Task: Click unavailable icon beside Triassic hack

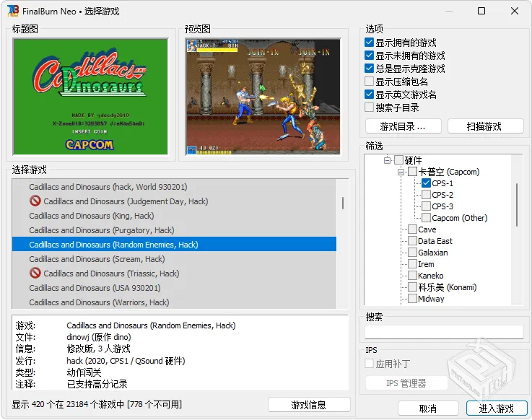Action: tap(35, 274)
